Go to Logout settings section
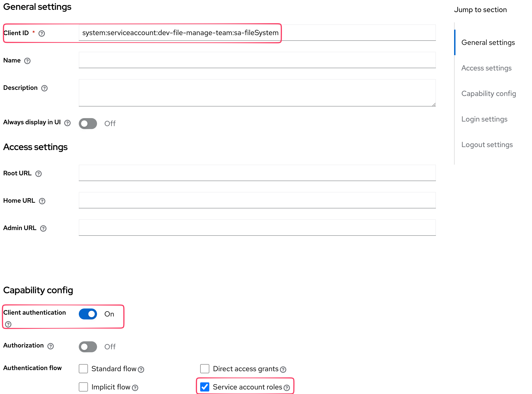The image size is (532, 394). [487, 145]
